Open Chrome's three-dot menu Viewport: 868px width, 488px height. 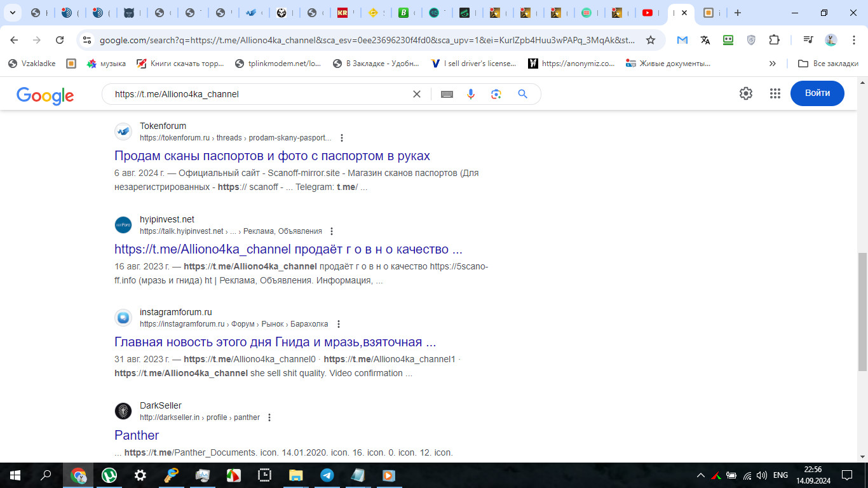(x=853, y=40)
